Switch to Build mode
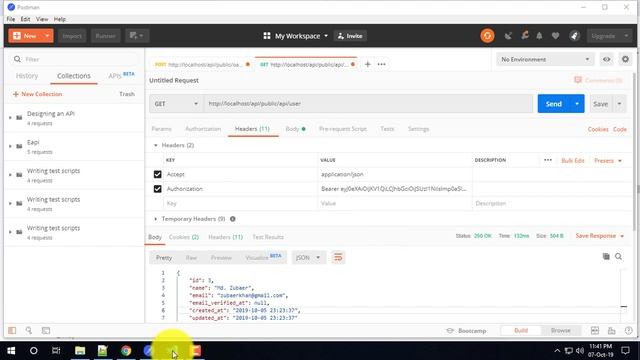640x360 pixels. coord(521,331)
